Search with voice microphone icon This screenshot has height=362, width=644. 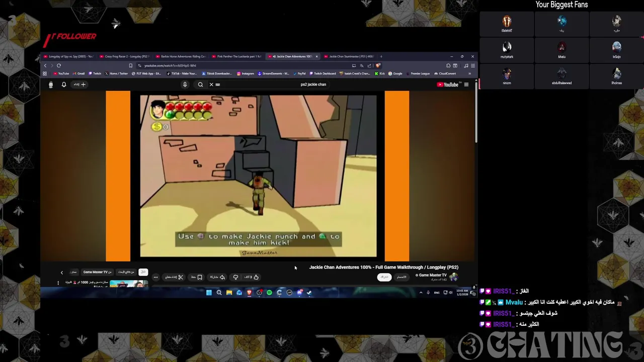click(185, 84)
